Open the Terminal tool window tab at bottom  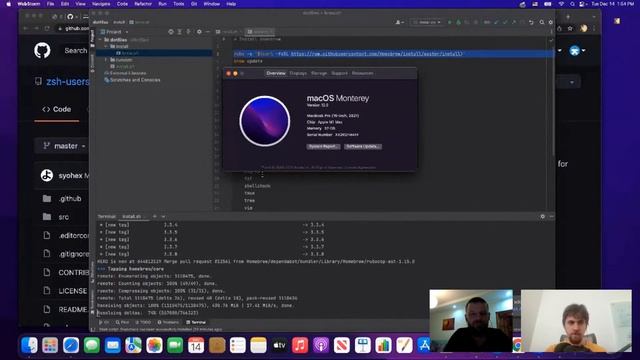pos(196,322)
